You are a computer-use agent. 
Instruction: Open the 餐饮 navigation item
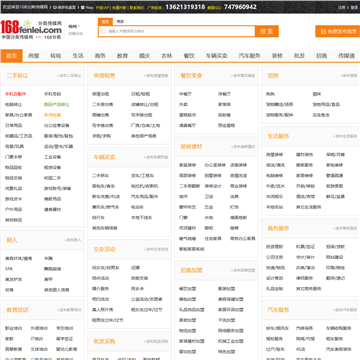[189, 56]
